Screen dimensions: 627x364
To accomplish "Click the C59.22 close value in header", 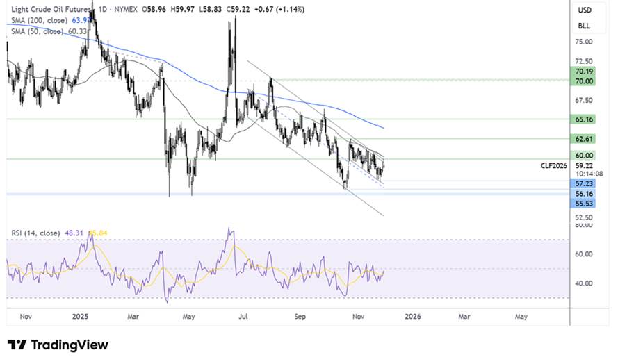I will 238,9.
